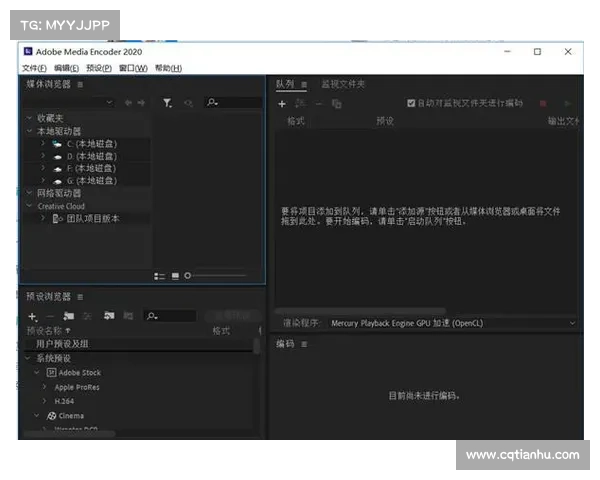Open the 窗口(W) menu

[133, 68]
